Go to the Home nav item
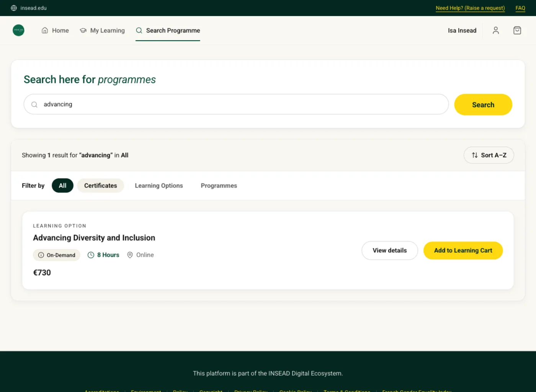Image resolution: width=536 pixels, height=392 pixels. pos(55,31)
